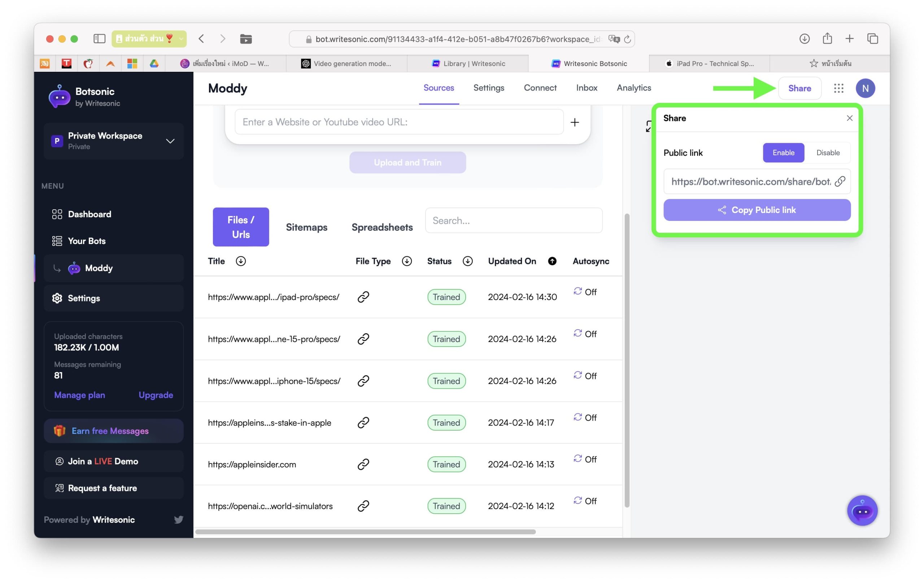The image size is (924, 583).
Task: Open the Sitemaps tab
Action: 306,227
